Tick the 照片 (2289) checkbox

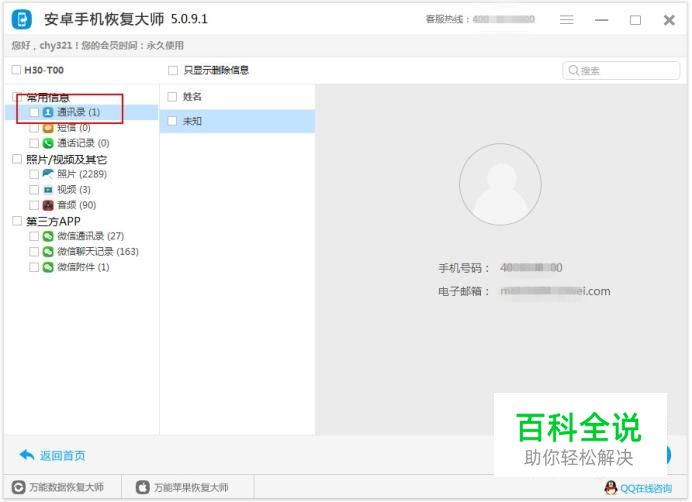(34, 174)
